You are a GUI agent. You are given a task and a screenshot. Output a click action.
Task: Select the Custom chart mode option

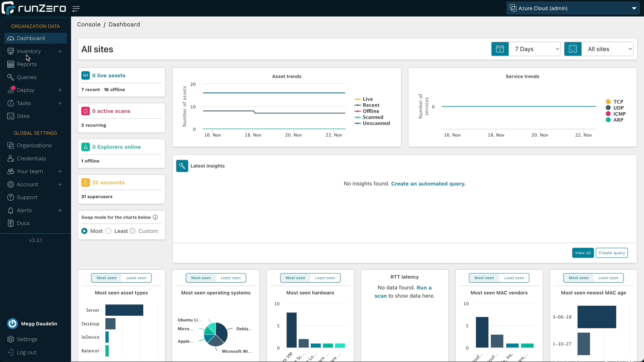[x=132, y=231]
